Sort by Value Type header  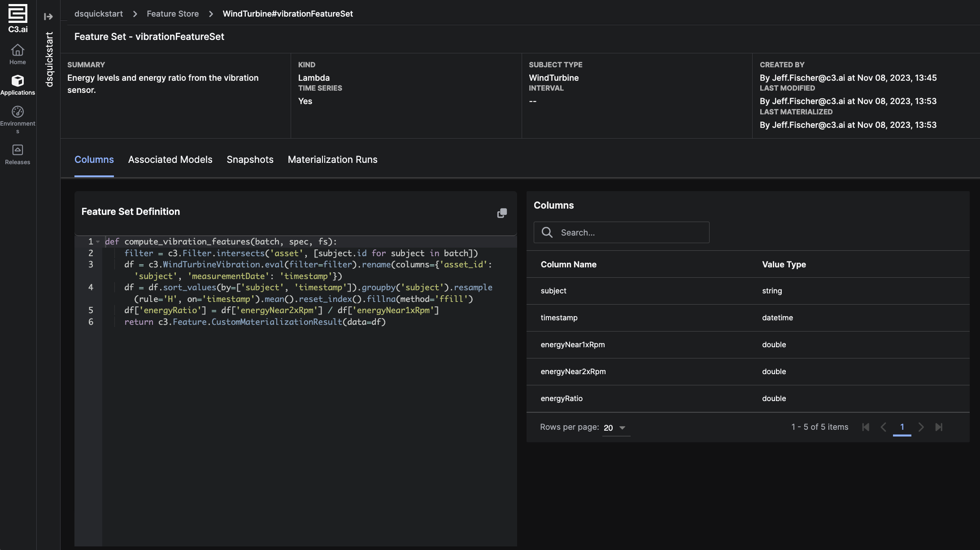click(x=784, y=265)
